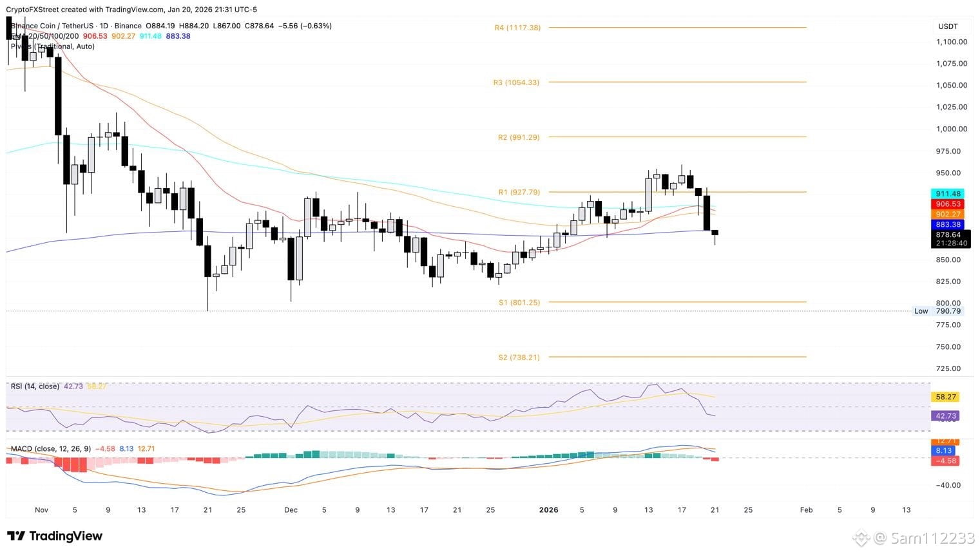Click the 750.00 price axis label

948,347
